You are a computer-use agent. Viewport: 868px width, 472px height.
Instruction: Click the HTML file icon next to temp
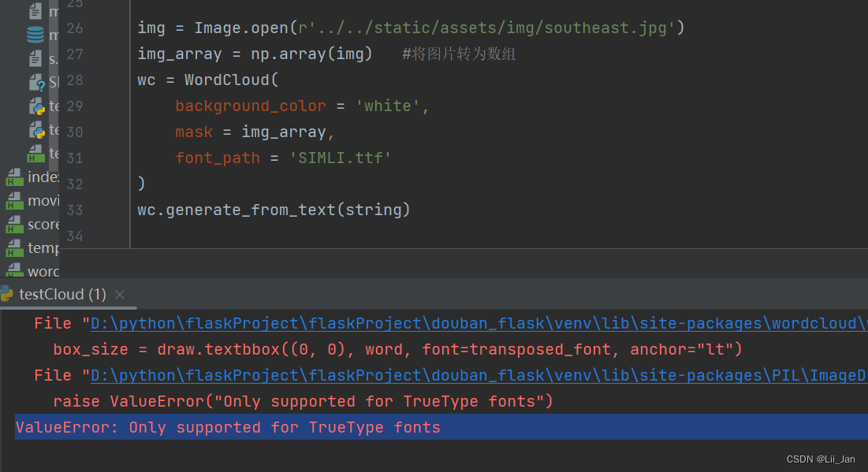click(x=16, y=247)
